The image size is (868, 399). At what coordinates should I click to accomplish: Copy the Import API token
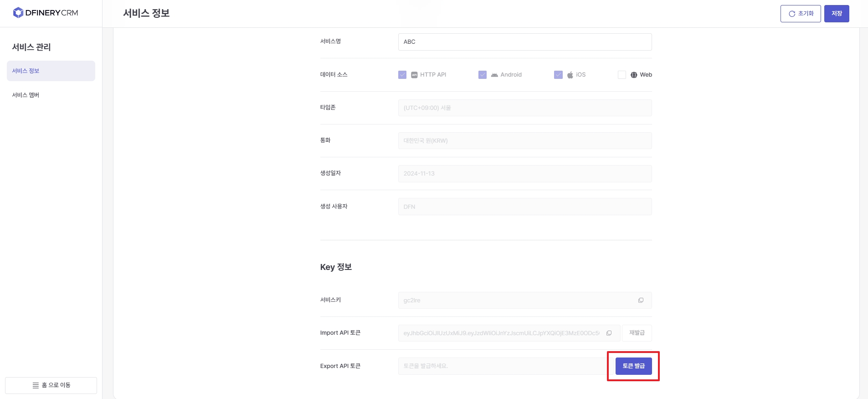tap(609, 333)
